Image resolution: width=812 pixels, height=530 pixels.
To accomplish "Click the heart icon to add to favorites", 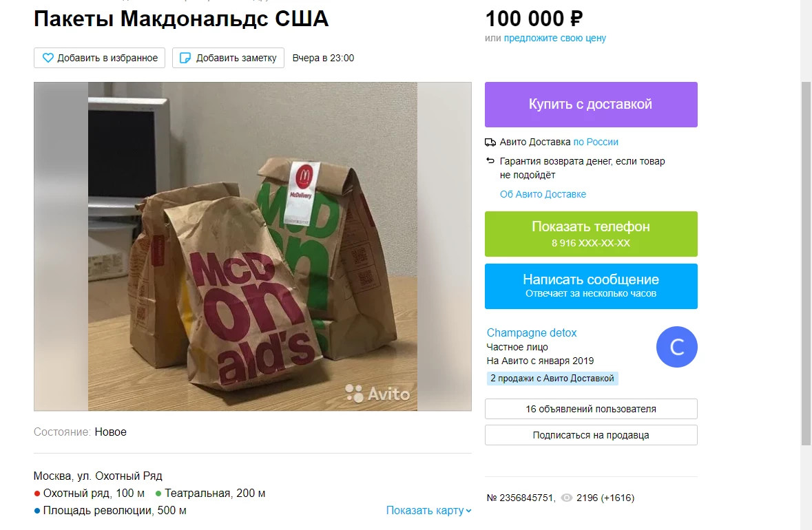I will [x=48, y=58].
